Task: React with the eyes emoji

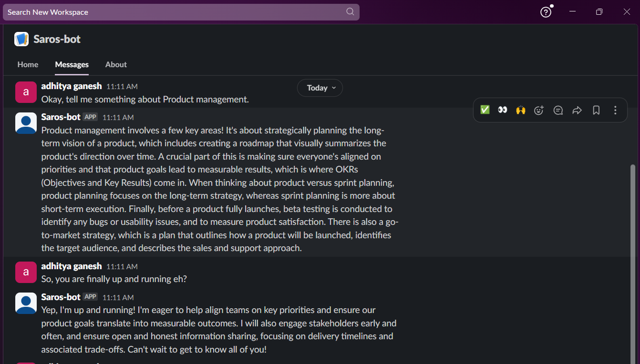Action: pos(502,110)
